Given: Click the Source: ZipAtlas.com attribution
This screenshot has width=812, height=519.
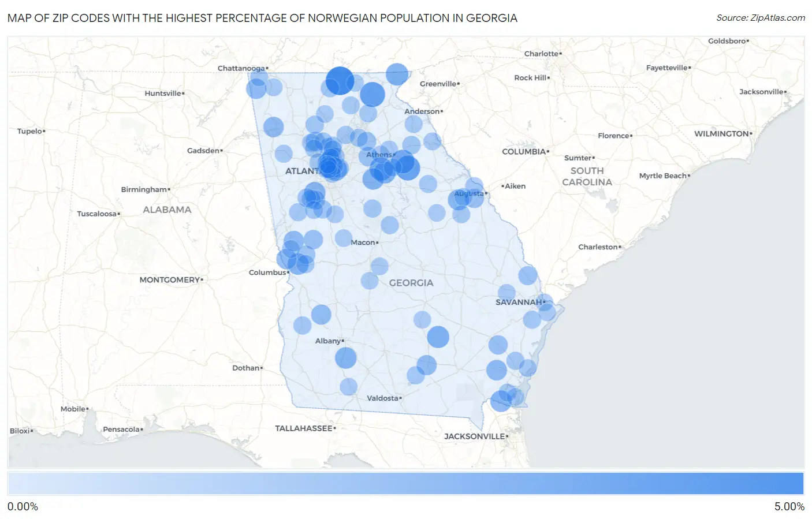Looking at the screenshot, I should coord(761,18).
